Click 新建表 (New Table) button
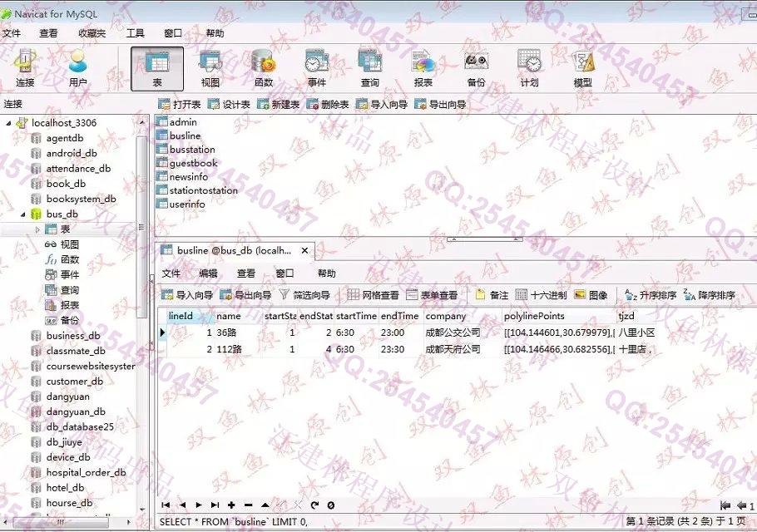The width and height of the screenshot is (757, 532). [x=278, y=104]
